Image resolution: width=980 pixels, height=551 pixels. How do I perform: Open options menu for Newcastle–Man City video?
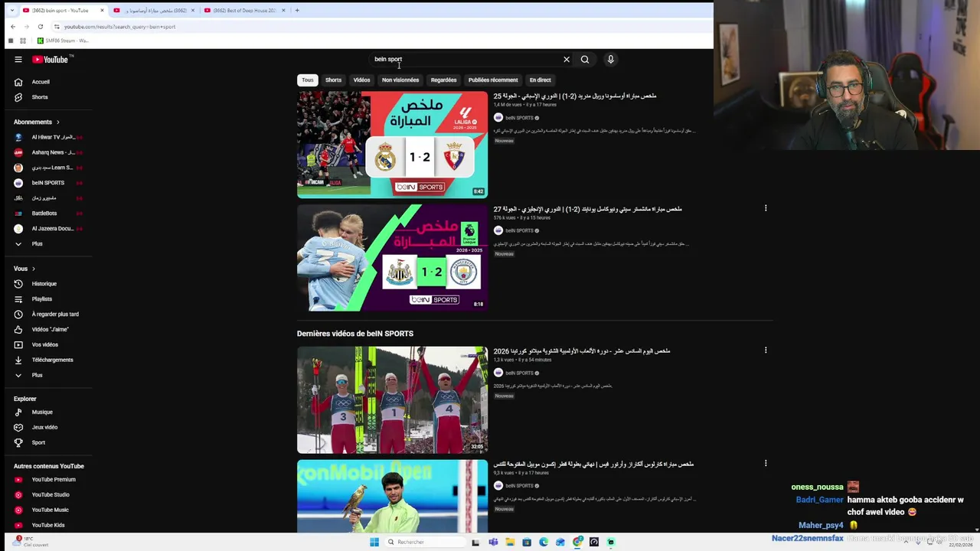(x=766, y=208)
